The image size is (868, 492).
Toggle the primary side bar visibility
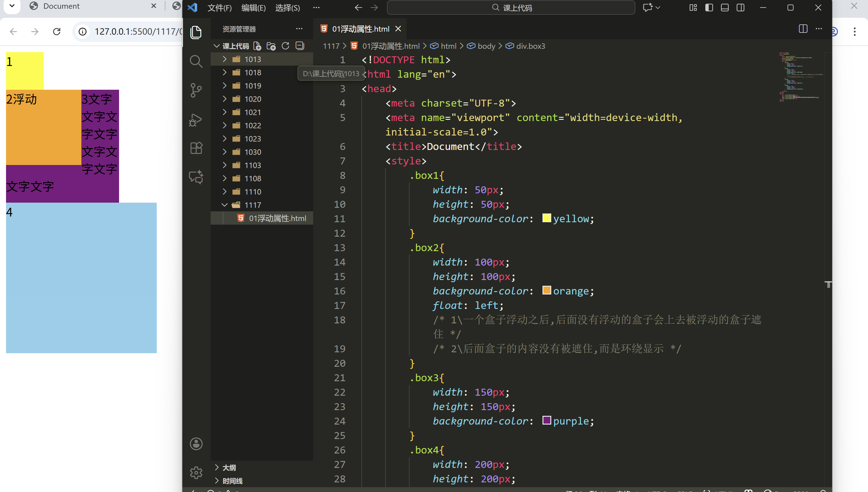(x=709, y=8)
